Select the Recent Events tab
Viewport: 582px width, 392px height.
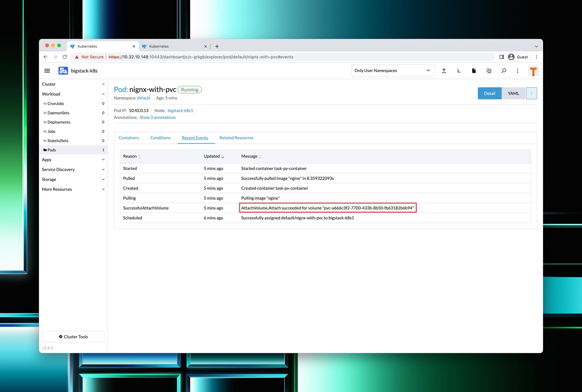pos(195,138)
